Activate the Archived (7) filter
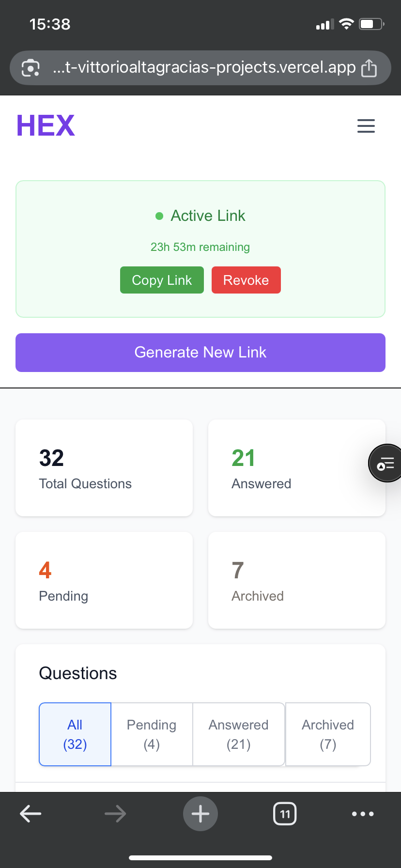Image resolution: width=401 pixels, height=868 pixels. point(328,734)
